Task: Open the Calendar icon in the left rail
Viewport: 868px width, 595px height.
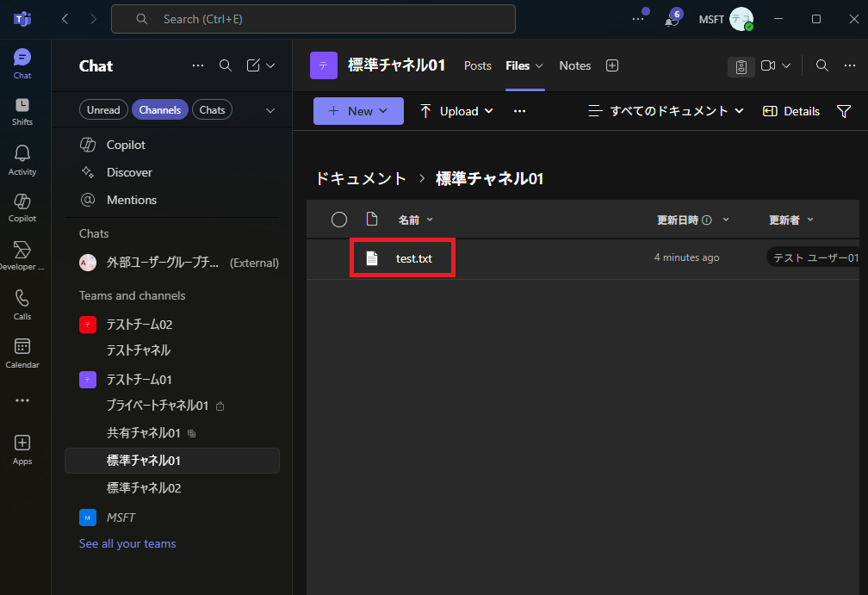Action: (x=22, y=346)
